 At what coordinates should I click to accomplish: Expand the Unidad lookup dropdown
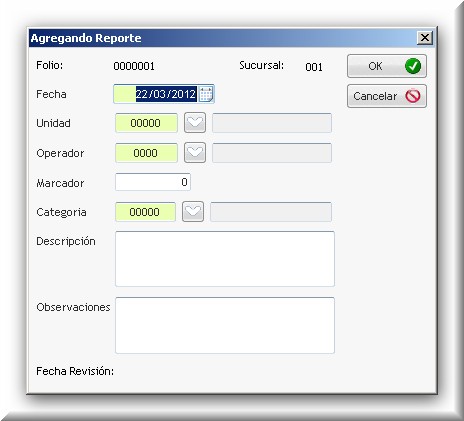click(195, 123)
